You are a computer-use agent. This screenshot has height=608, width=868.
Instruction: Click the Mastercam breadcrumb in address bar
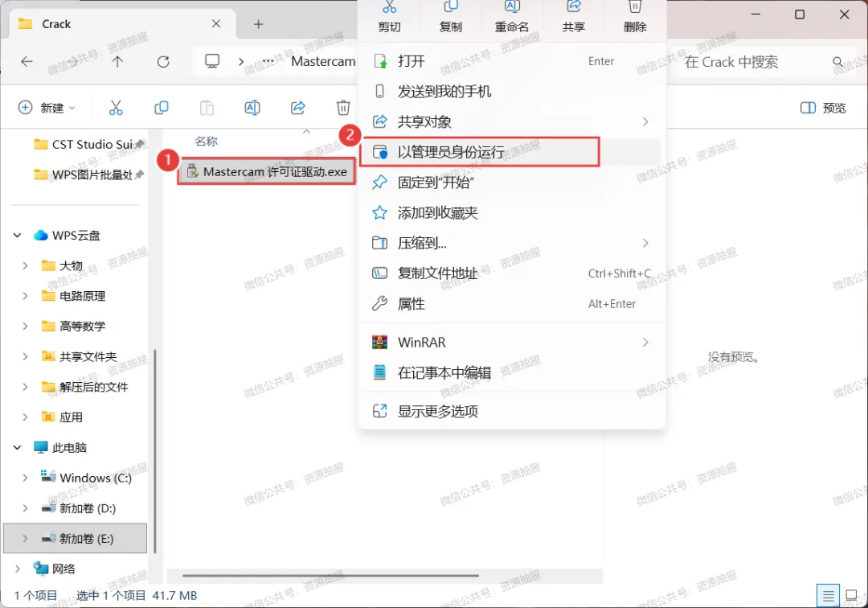point(323,61)
